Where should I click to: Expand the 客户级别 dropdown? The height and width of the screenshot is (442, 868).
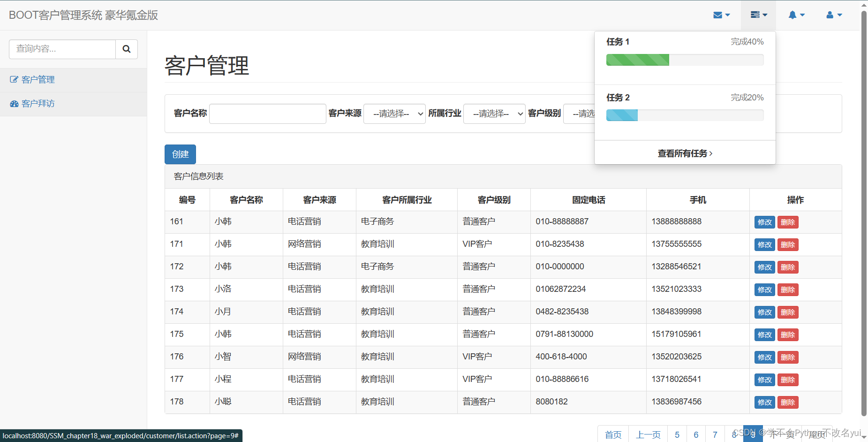tap(579, 114)
